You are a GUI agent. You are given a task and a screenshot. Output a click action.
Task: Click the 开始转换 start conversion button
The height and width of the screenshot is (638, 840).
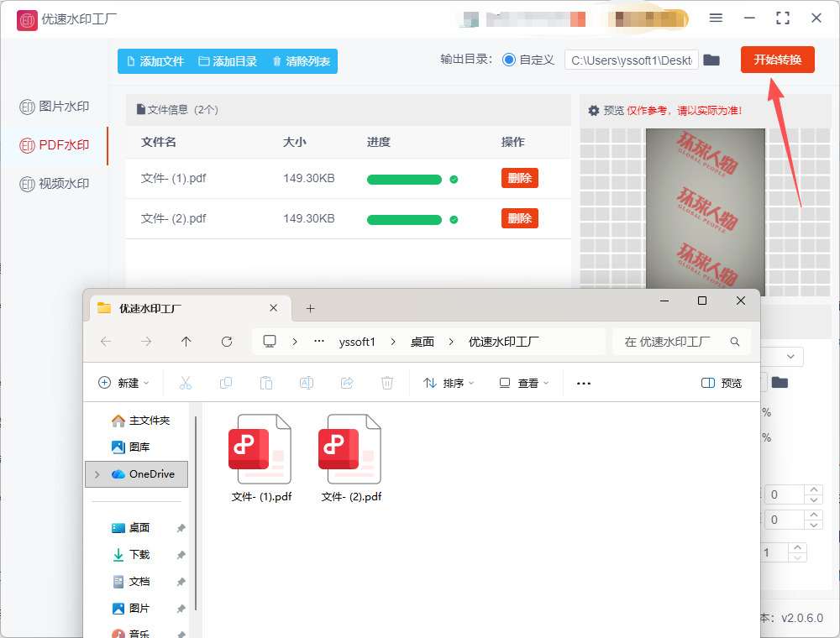pyautogui.click(x=777, y=60)
